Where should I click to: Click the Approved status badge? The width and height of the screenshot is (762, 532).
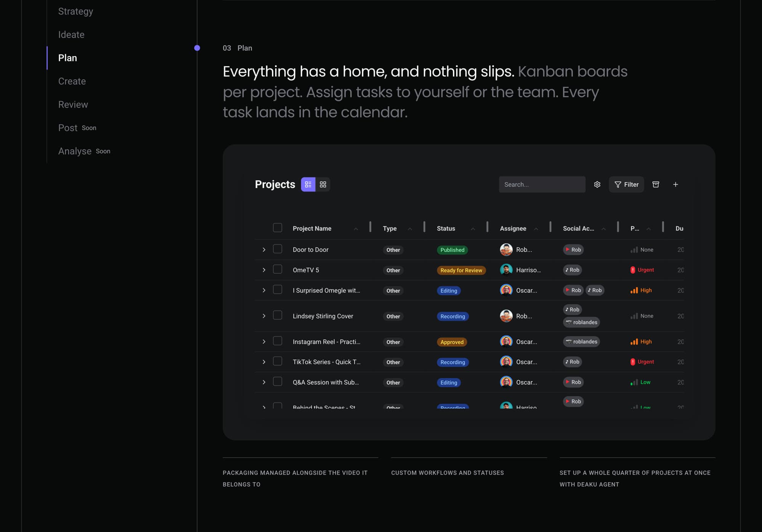452,342
